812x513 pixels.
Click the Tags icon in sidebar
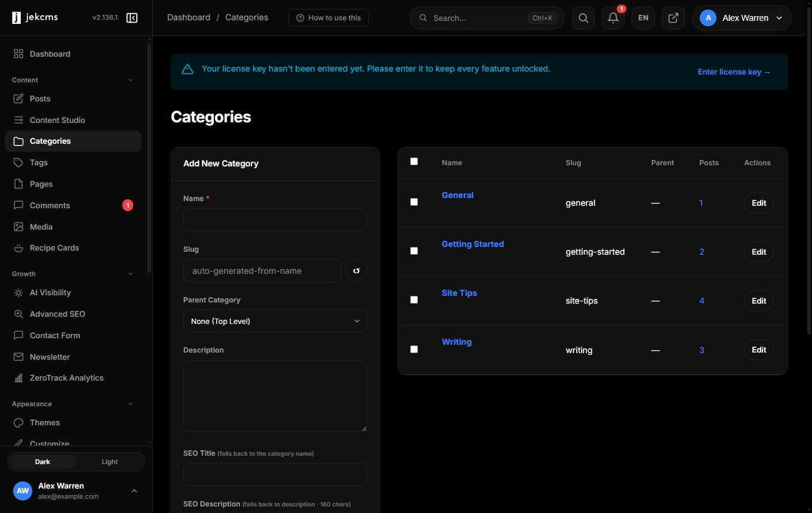coord(19,162)
